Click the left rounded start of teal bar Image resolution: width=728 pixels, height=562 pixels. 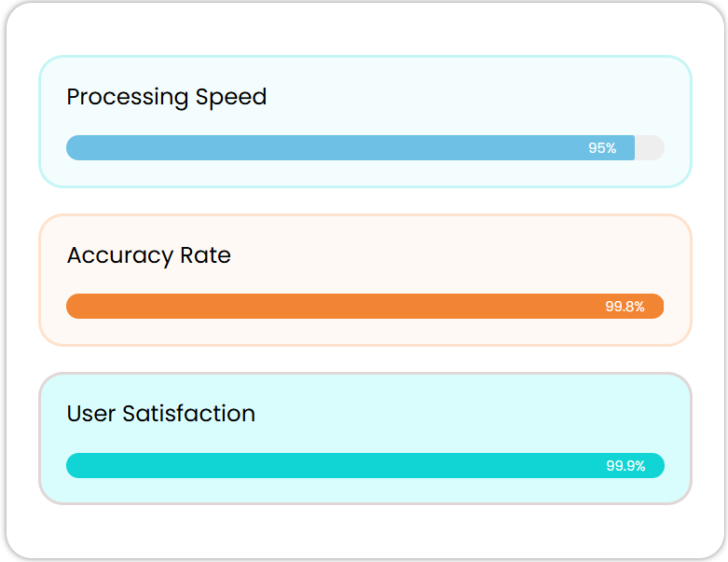74,465
